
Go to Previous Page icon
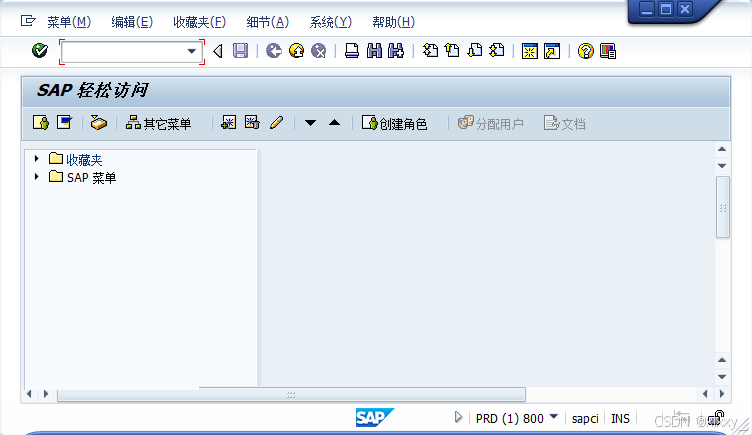pos(452,50)
